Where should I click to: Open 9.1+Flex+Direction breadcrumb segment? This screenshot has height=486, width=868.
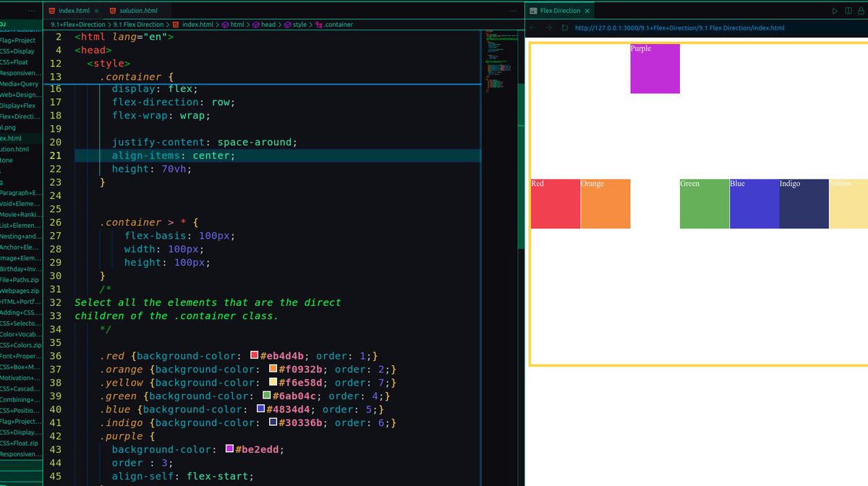77,25
